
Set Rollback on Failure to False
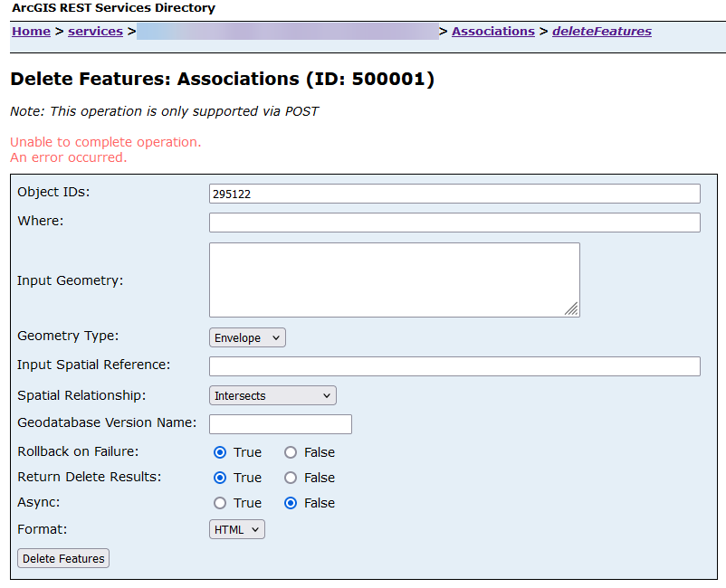(x=291, y=452)
